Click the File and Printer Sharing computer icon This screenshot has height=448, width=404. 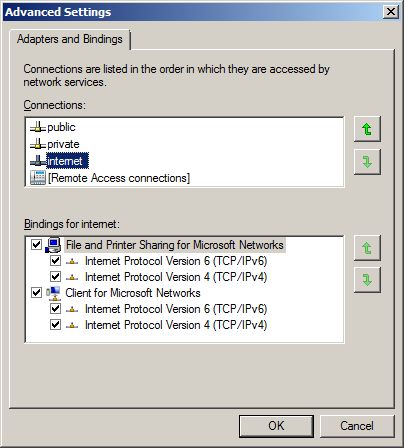53,245
